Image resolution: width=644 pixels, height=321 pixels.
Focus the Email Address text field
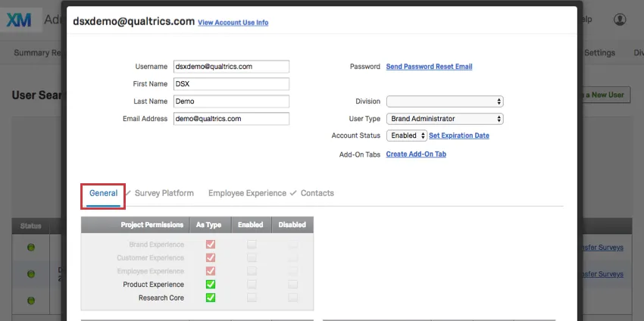point(231,119)
